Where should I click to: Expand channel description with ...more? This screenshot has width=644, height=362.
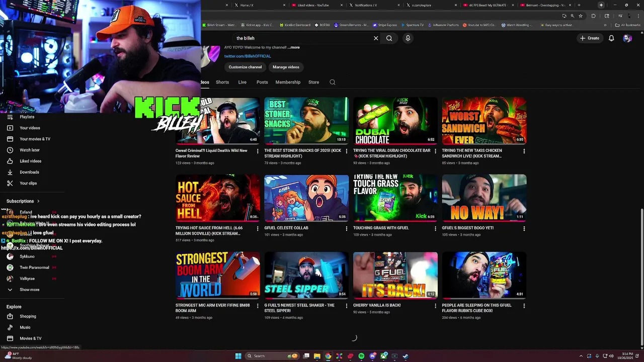tap(294, 47)
